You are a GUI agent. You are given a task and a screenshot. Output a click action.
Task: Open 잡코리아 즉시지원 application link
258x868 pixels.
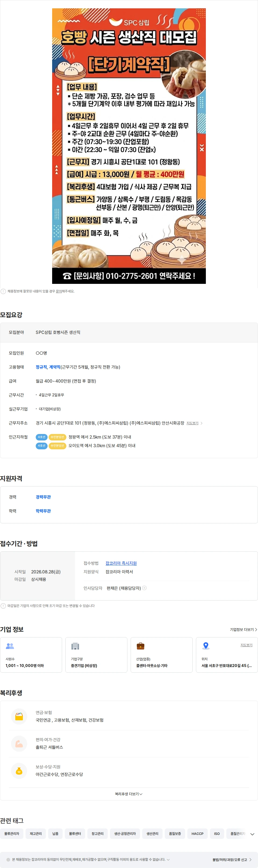point(121,563)
